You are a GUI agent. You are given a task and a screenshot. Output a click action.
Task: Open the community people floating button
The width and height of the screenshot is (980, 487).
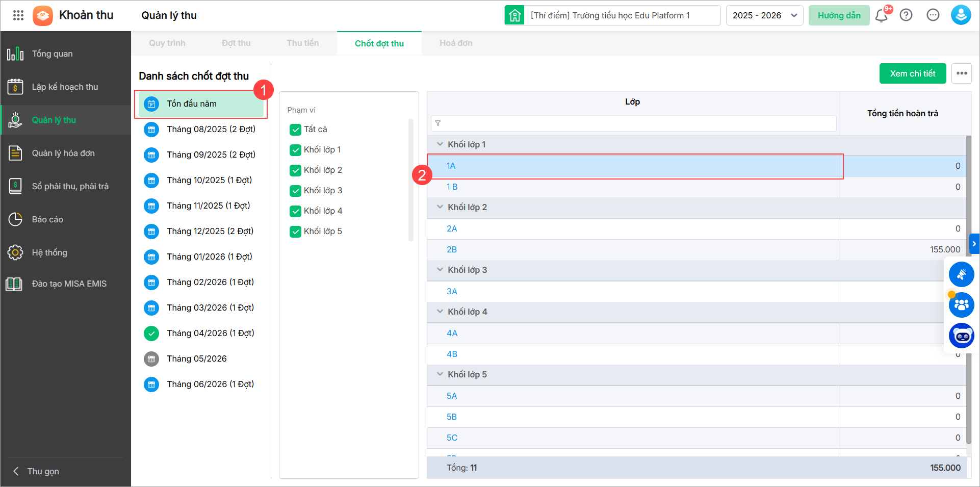pyautogui.click(x=961, y=305)
